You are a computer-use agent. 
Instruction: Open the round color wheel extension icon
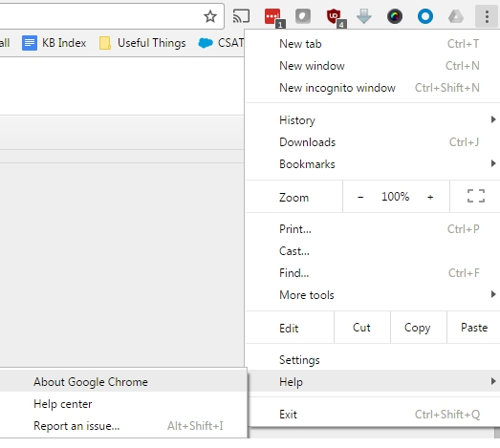pyautogui.click(x=395, y=16)
